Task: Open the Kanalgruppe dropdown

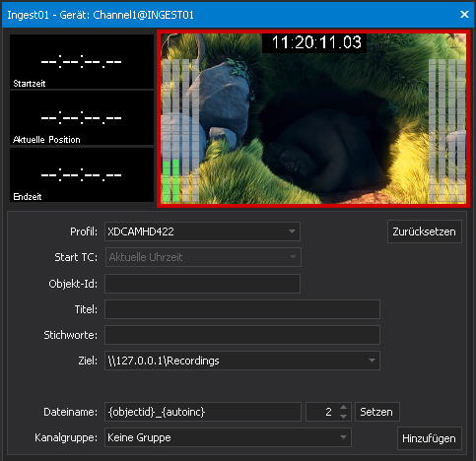Action: click(x=228, y=437)
